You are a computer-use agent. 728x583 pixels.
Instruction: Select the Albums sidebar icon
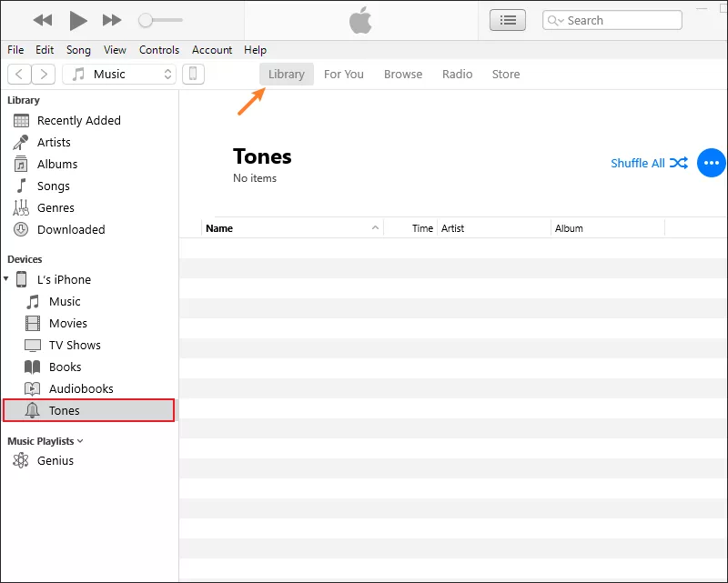click(20, 164)
